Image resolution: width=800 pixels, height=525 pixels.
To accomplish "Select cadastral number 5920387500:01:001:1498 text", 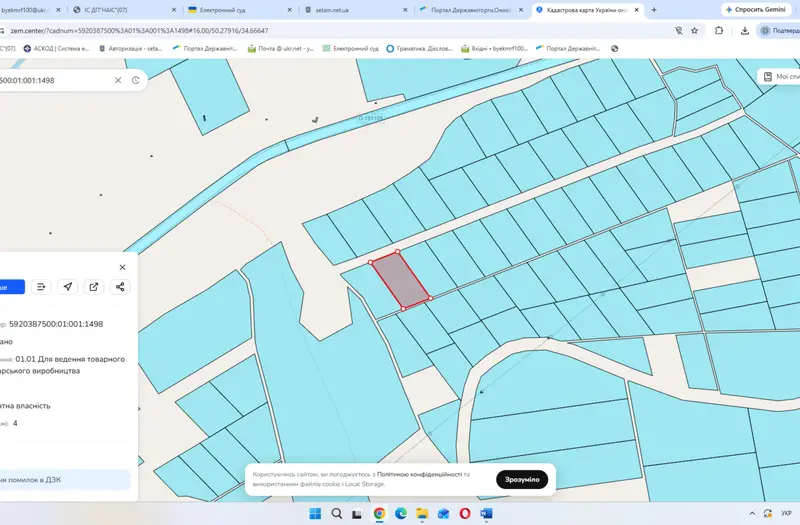I will pos(56,324).
